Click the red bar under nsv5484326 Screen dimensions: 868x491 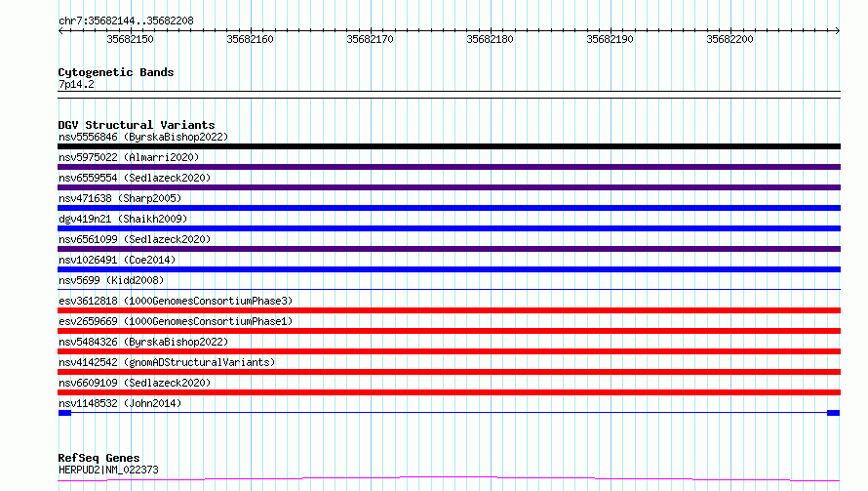click(449, 351)
